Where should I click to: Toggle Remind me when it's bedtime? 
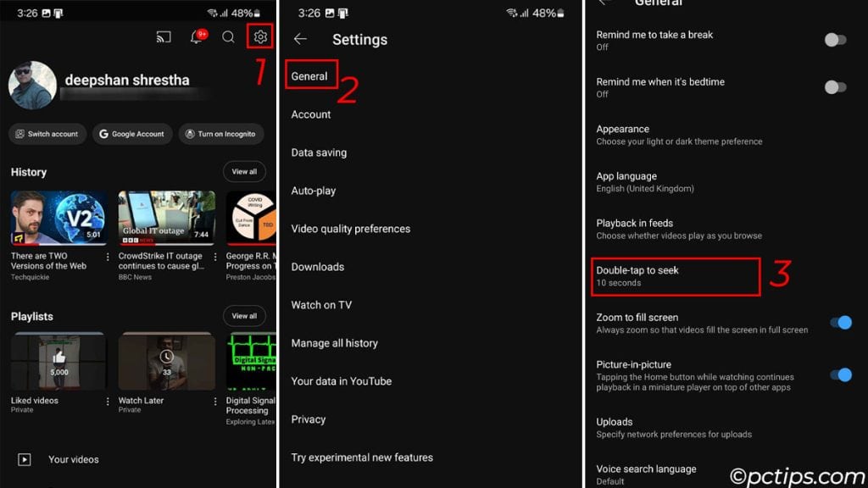click(x=835, y=87)
